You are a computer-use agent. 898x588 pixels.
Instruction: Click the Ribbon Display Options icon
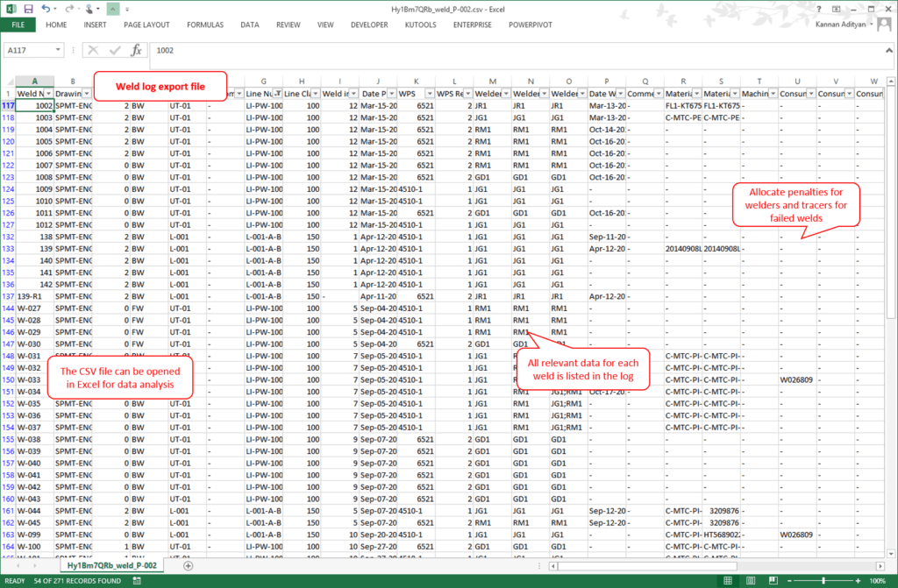[836, 9]
